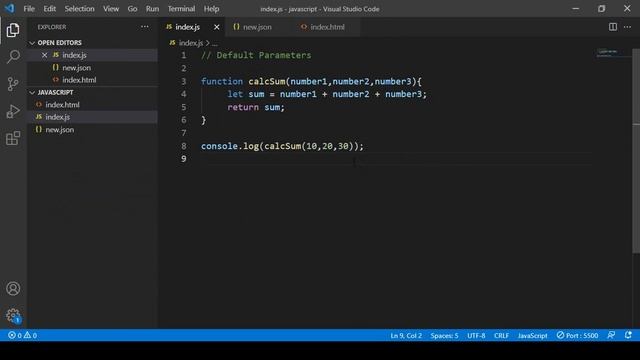640x360 pixels.
Task: Change indentation via Spaces: 5
Action: point(444,336)
